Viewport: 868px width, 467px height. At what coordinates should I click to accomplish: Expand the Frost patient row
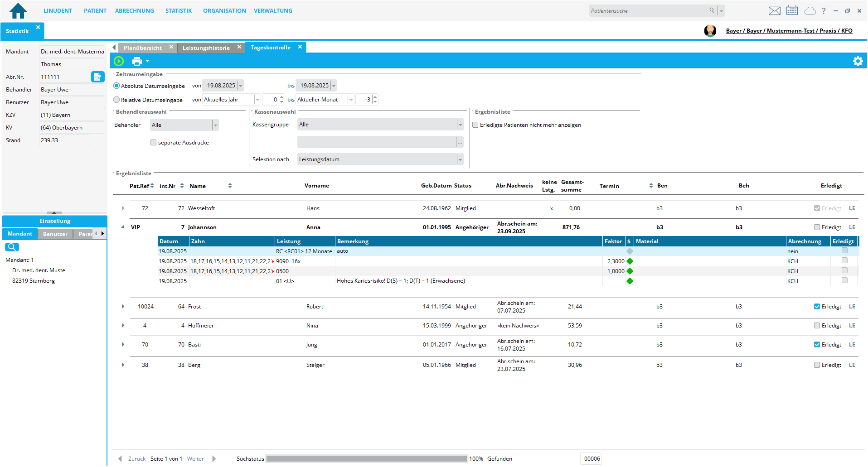[123, 307]
